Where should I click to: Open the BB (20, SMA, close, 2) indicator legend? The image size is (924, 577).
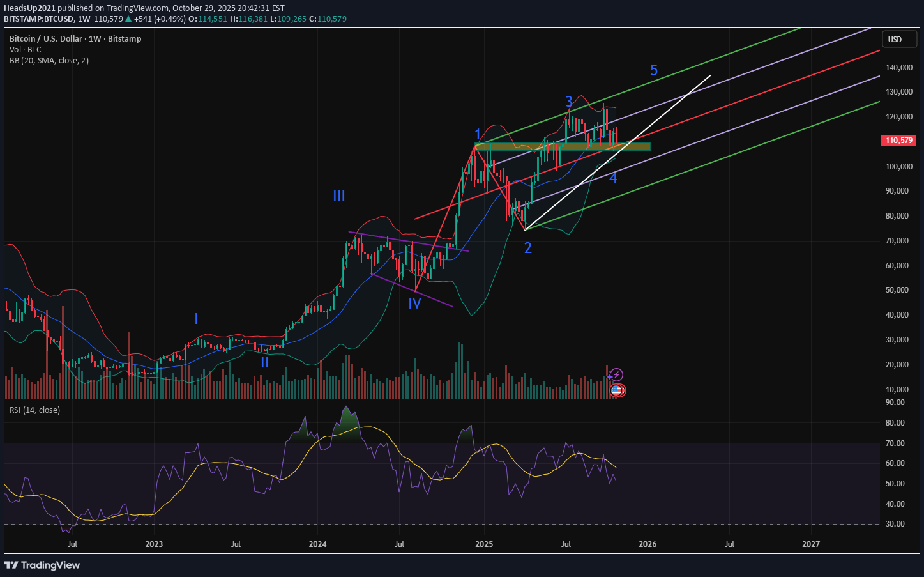click(49, 61)
